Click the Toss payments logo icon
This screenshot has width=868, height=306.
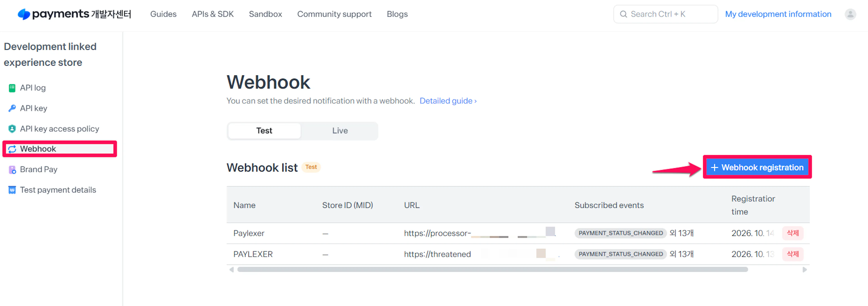pyautogui.click(x=24, y=14)
